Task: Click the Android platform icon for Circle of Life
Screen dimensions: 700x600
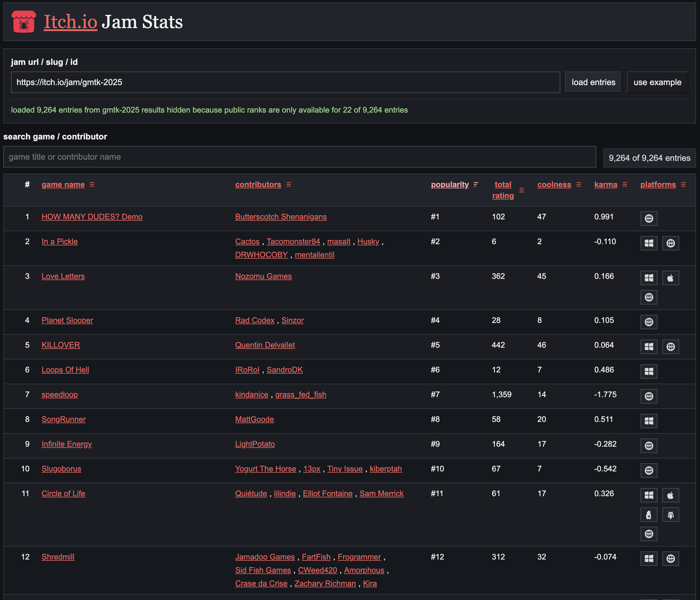Action: pos(670,515)
